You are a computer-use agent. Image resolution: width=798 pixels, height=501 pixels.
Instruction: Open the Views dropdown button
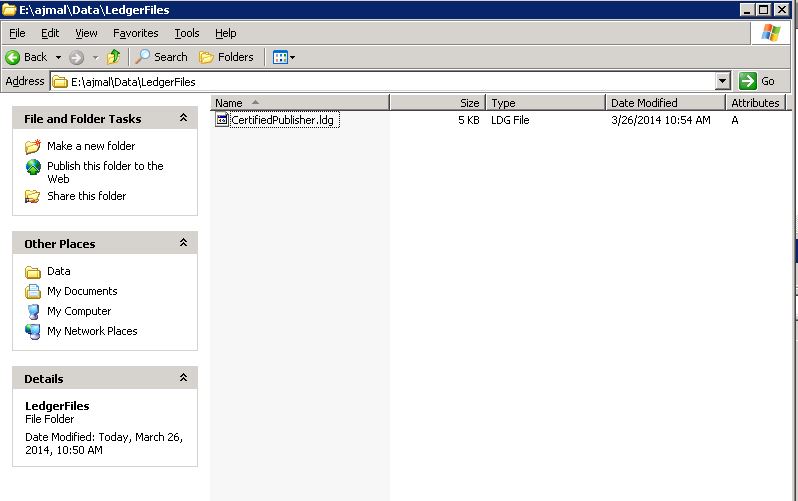(x=283, y=57)
